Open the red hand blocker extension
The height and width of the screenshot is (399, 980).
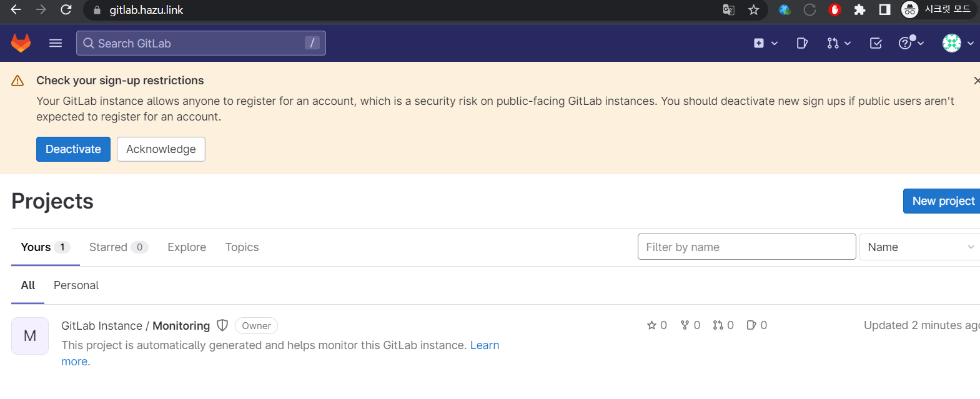pos(835,9)
